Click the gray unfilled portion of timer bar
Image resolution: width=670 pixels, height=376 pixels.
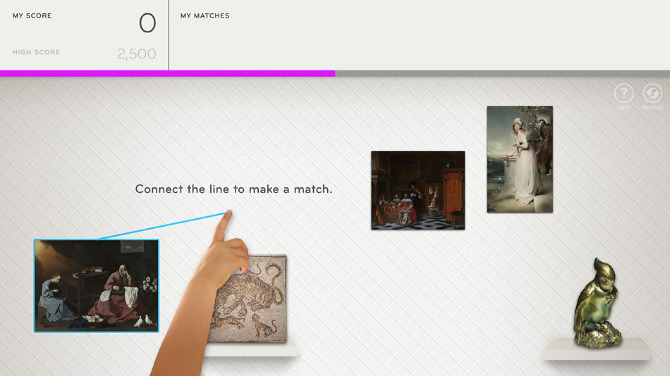pos(502,73)
